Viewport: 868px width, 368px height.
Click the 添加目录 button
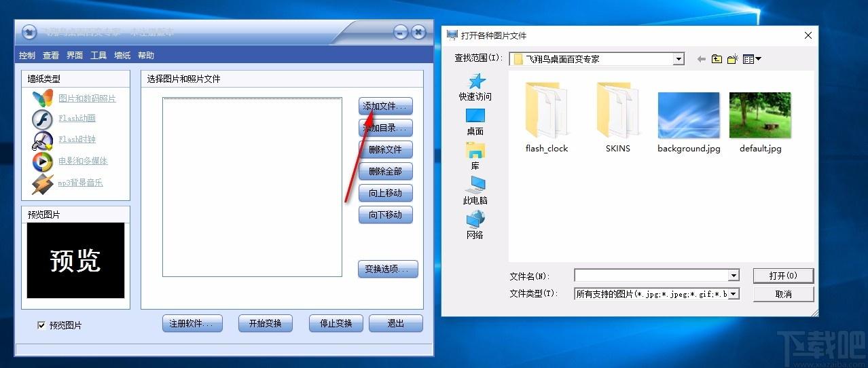click(x=386, y=128)
